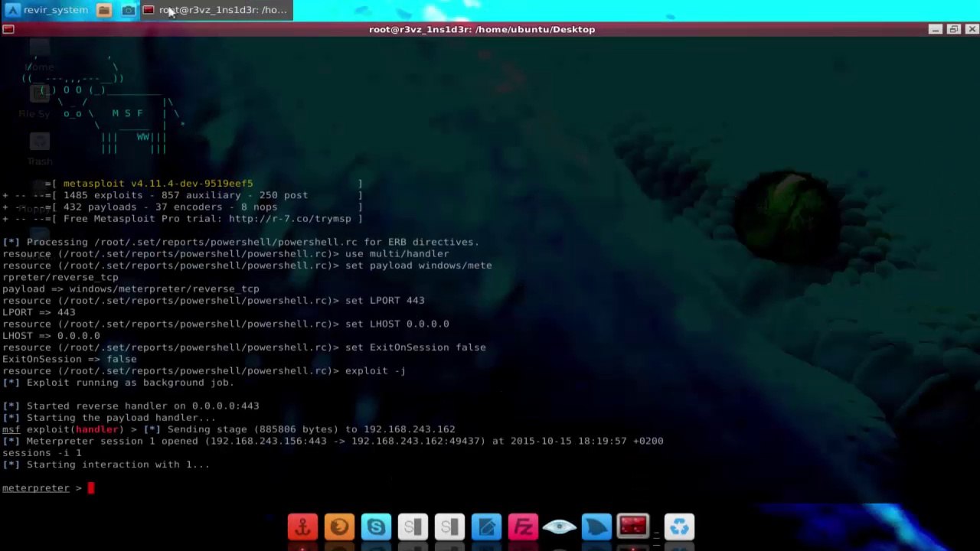Click 'Starting interaction with 1...' line
Screen dimensions: 980x551
tap(106, 465)
